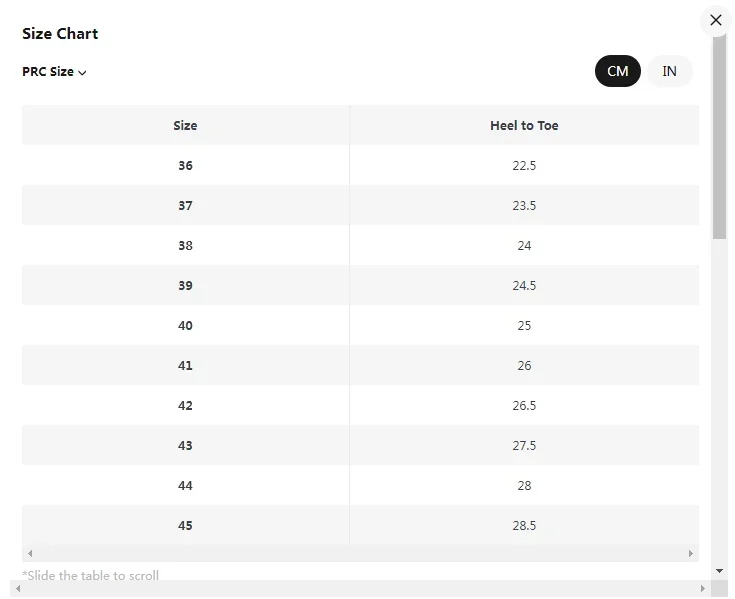
Task: Click the table's right scroll arrow
Action: (x=690, y=553)
